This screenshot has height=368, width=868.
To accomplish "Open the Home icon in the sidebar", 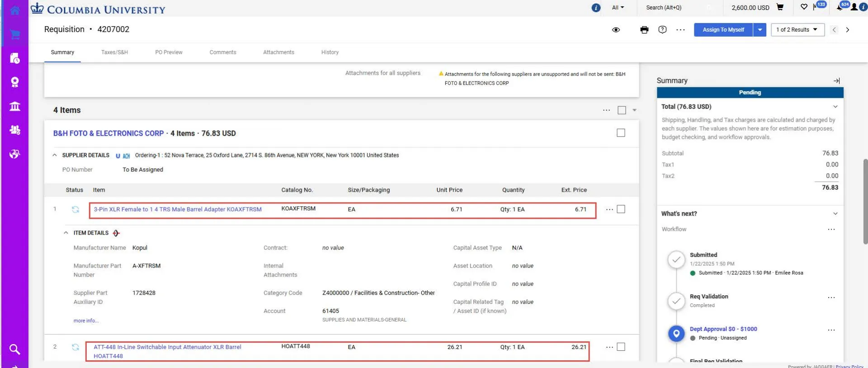I will click(x=15, y=10).
